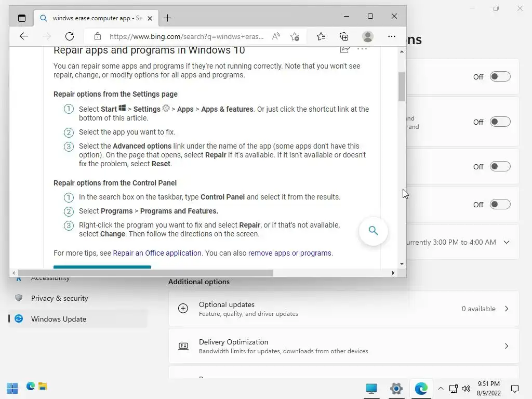
Task: Open the Windows Start menu
Action: point(12,388)
